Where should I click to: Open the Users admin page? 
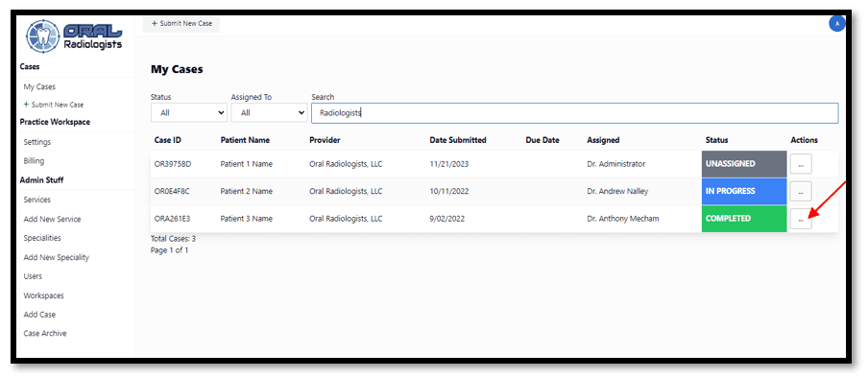[x=33, y=276]
